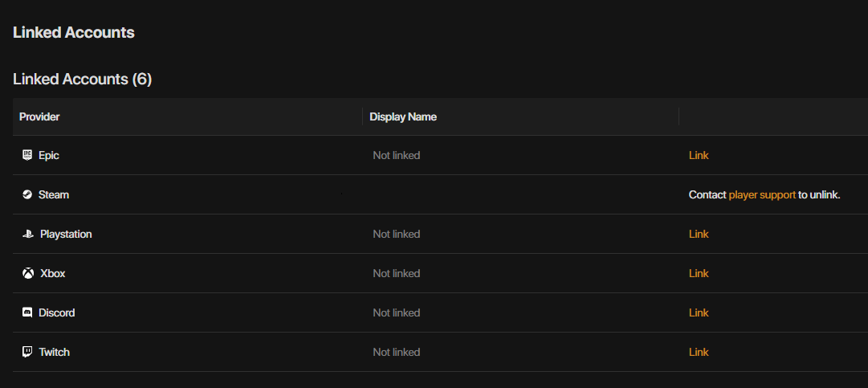The image size is (868, 388).
Task: Select the Epic provider name text
Action: tap(49, 155)
